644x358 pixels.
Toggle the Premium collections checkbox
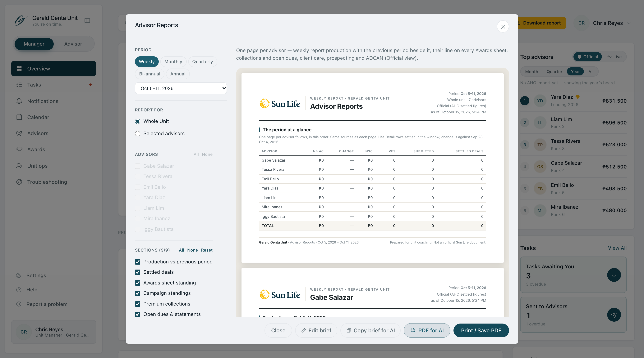point(137,304)
